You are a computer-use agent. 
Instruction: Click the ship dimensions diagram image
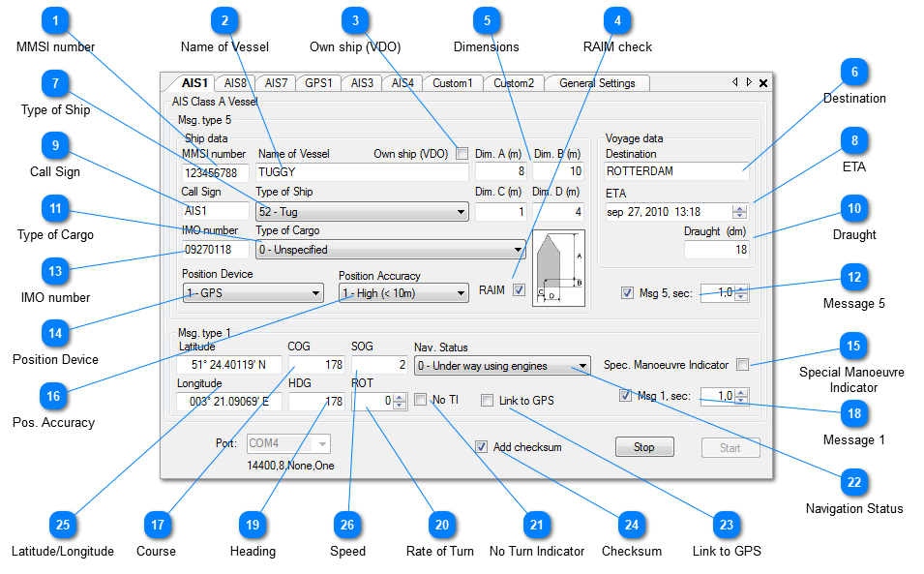pos(559,268)
